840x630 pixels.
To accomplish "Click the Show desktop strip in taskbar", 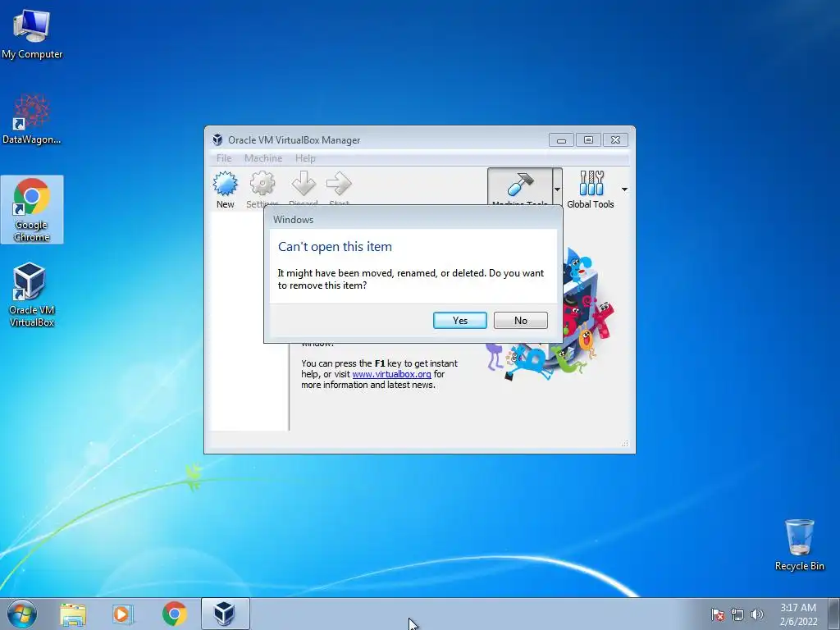I will click(834, 614).
